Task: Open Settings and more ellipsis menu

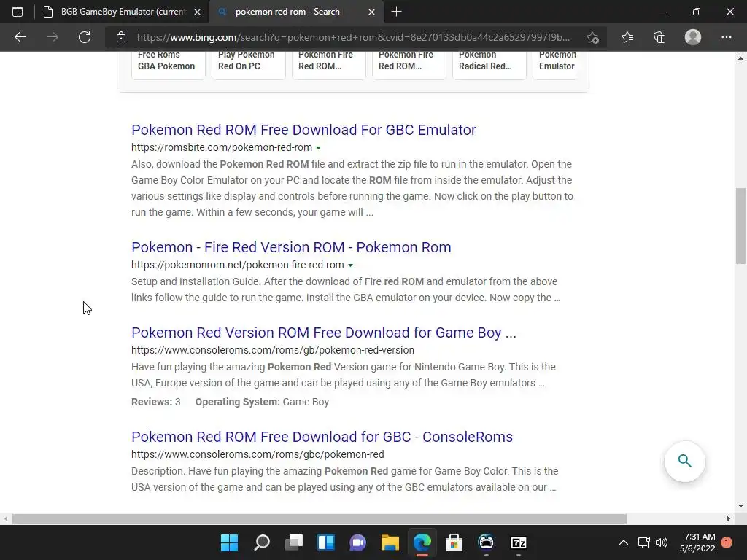Action: click(726, 37)
